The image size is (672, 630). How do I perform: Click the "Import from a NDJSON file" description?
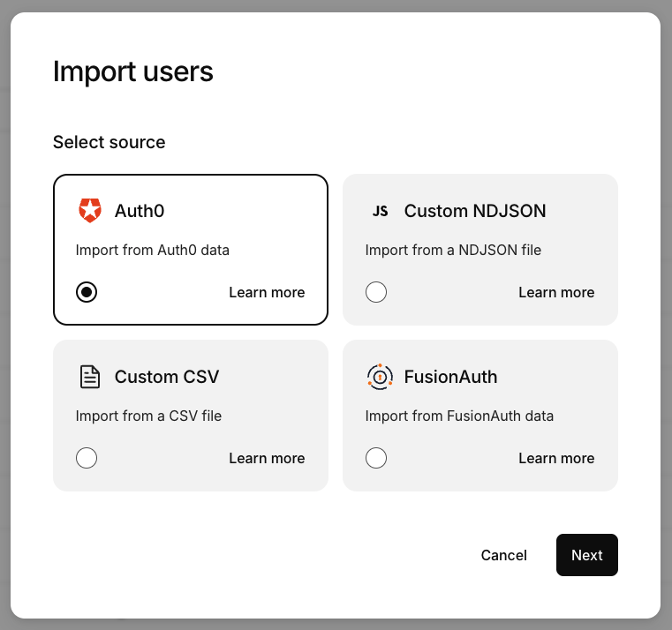(453, 250)
